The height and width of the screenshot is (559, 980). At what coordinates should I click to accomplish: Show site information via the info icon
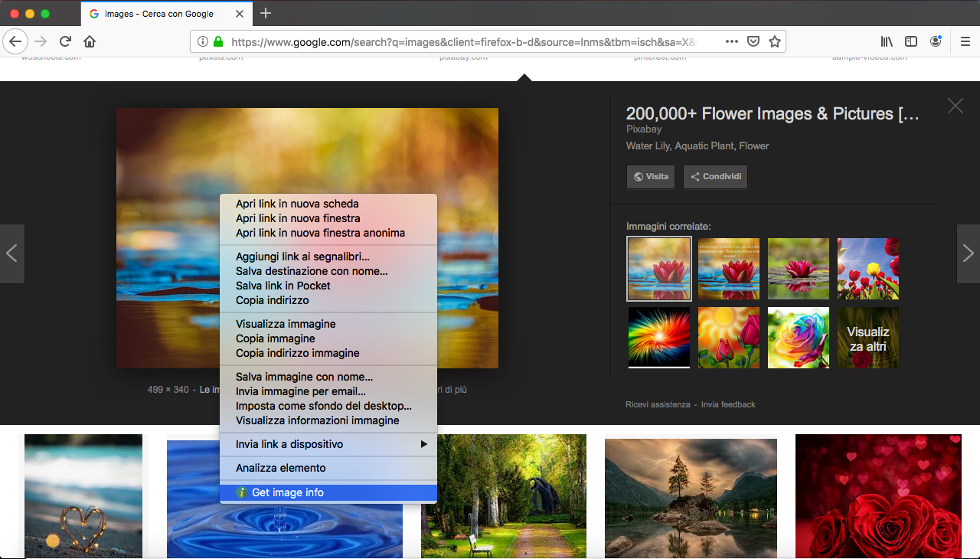pos(203,42)
